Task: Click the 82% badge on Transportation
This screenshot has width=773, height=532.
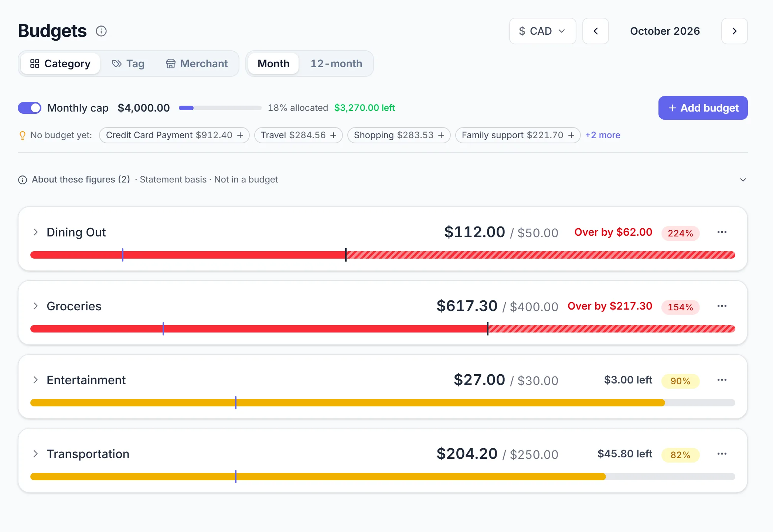Action: [680, 455]
